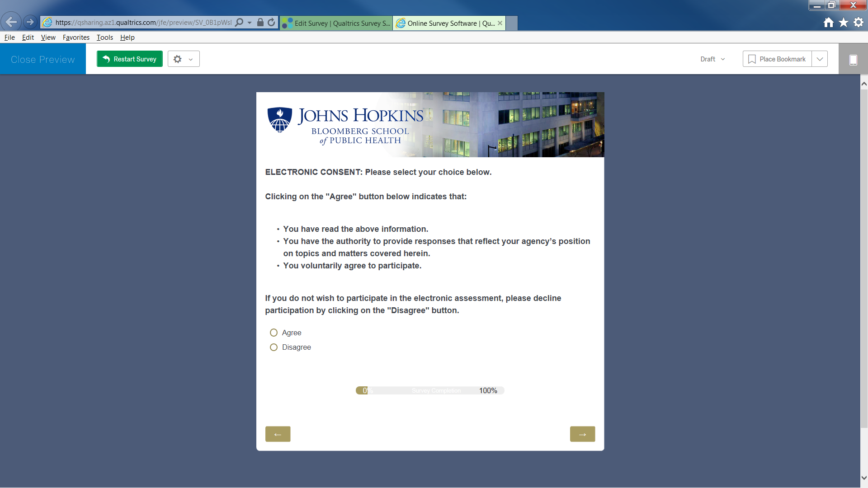Open the Favorites menu

[x=76, y=38]
